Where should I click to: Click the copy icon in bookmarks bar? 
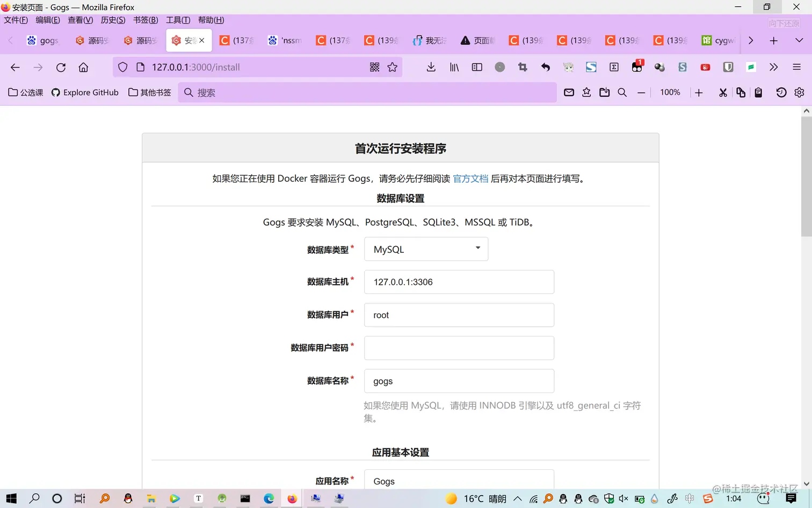[x=741, y=92]
